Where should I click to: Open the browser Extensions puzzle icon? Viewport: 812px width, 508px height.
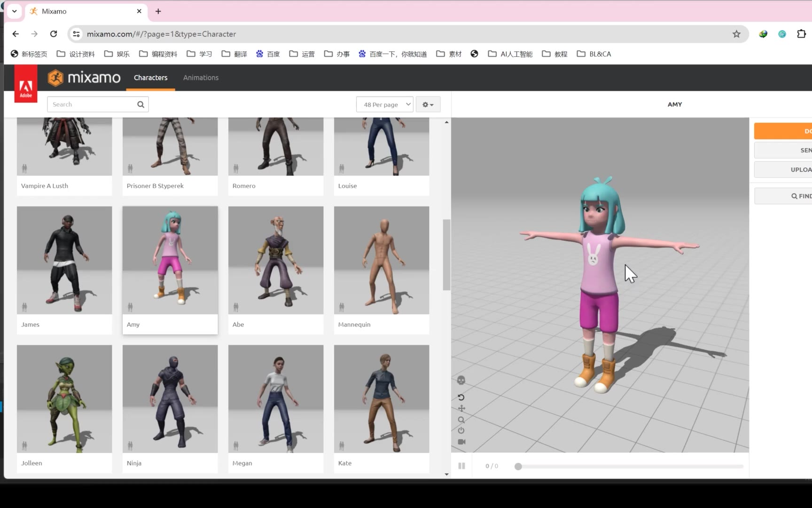801,34
